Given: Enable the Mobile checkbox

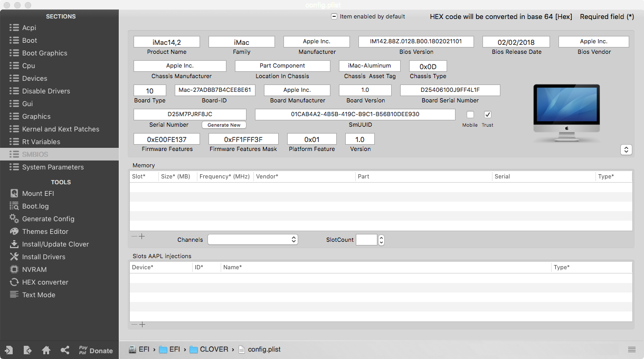Looking at the screenshot, I should point(470,115).
